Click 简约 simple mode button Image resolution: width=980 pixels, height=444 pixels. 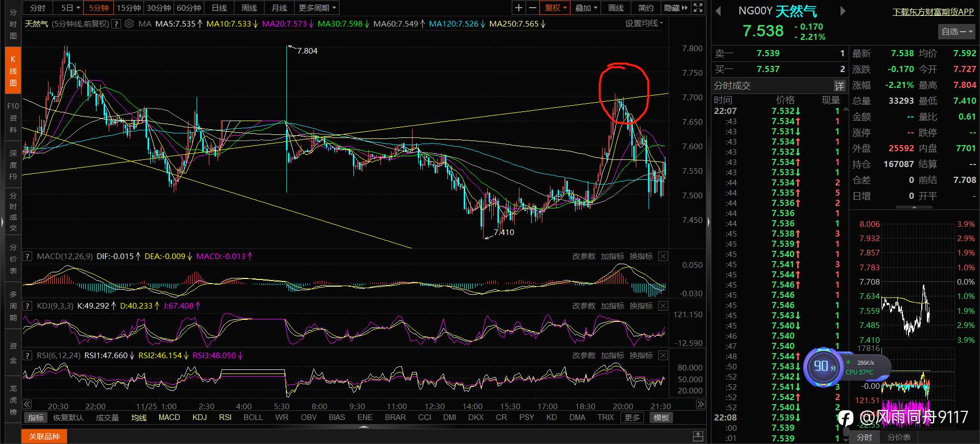[646, 8]
